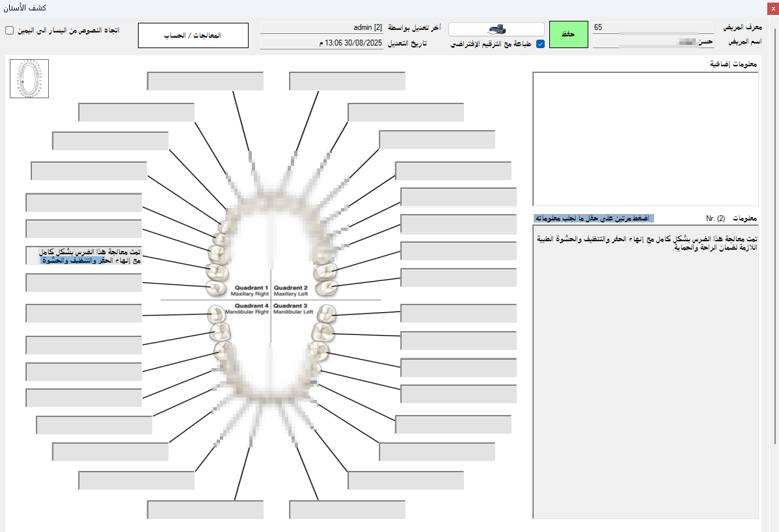Screen dimensions: 779x532
Task: Click the معلومات details text box with treatment description
Action: (645, 371)
